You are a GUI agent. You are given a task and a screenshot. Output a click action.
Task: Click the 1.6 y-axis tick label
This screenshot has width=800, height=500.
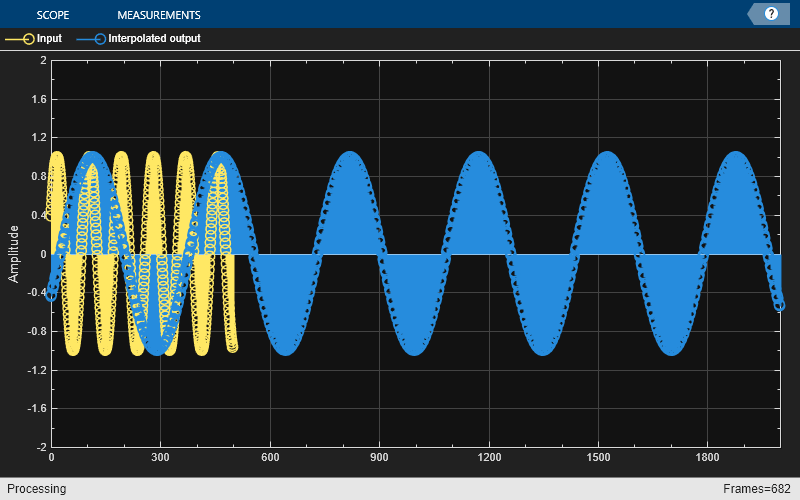[38, 99]
